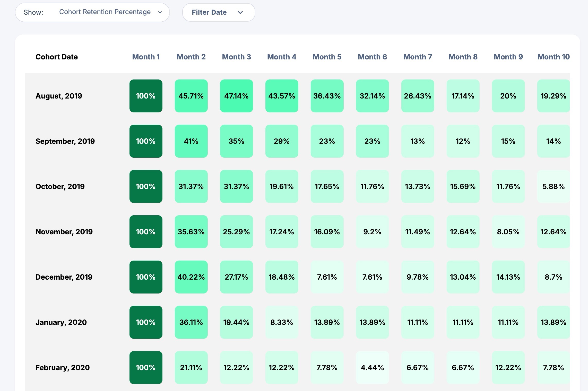Click the 100% cell for October 2019

coord(146,186)
